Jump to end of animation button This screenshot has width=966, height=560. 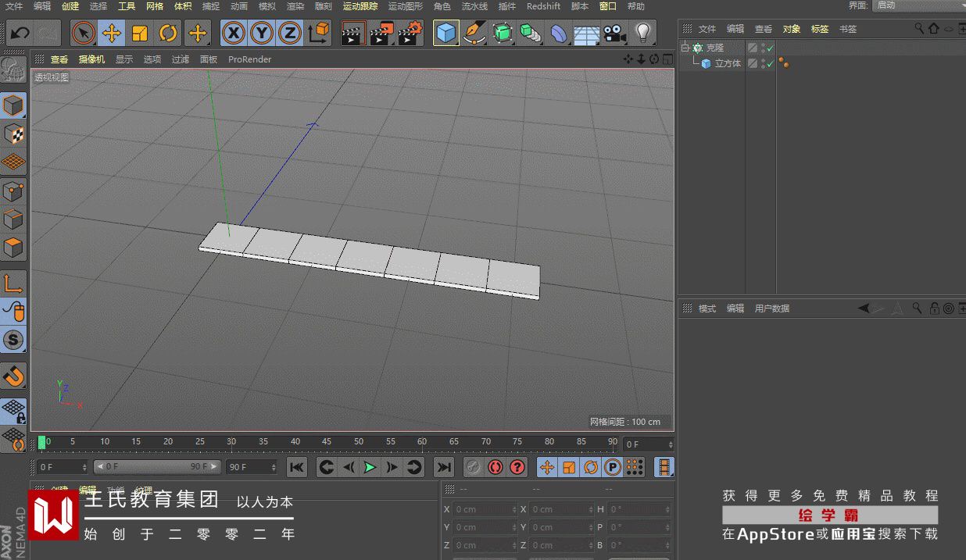coord(444,467)
